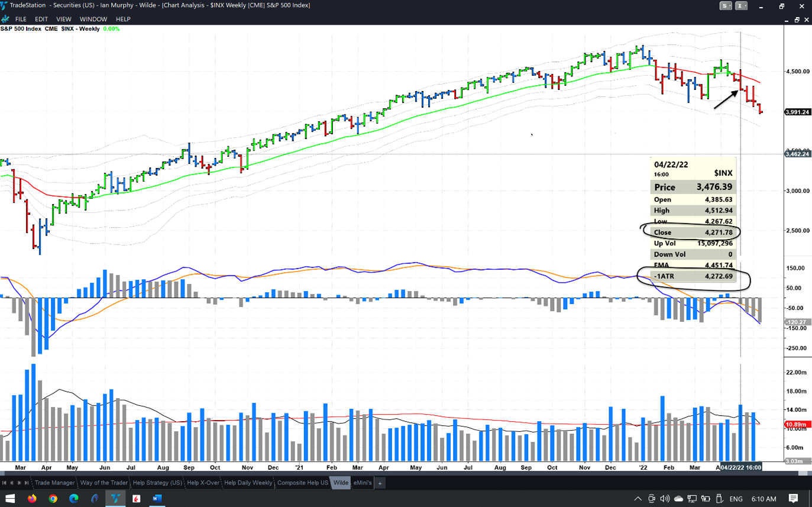Switch to the Trade Manager tab
Screen dimensions: 812x507
pyautogui.click(x=54, y=483)
